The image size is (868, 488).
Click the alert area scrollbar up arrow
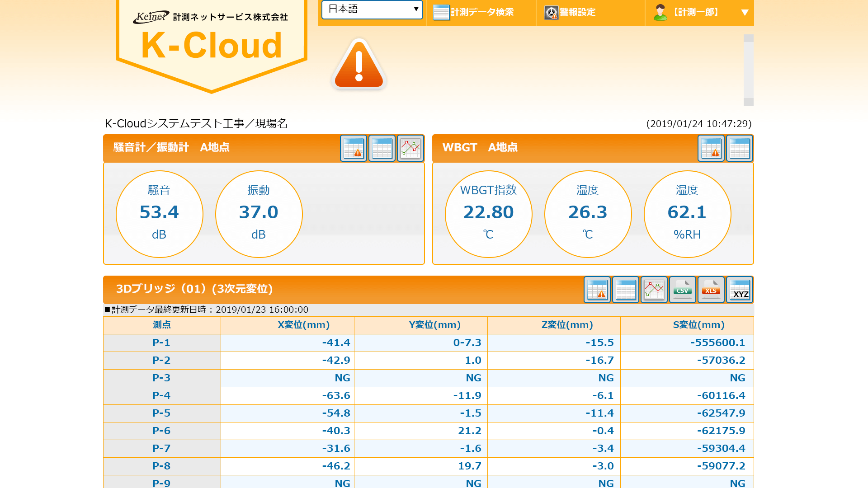[x=749, y=38]
